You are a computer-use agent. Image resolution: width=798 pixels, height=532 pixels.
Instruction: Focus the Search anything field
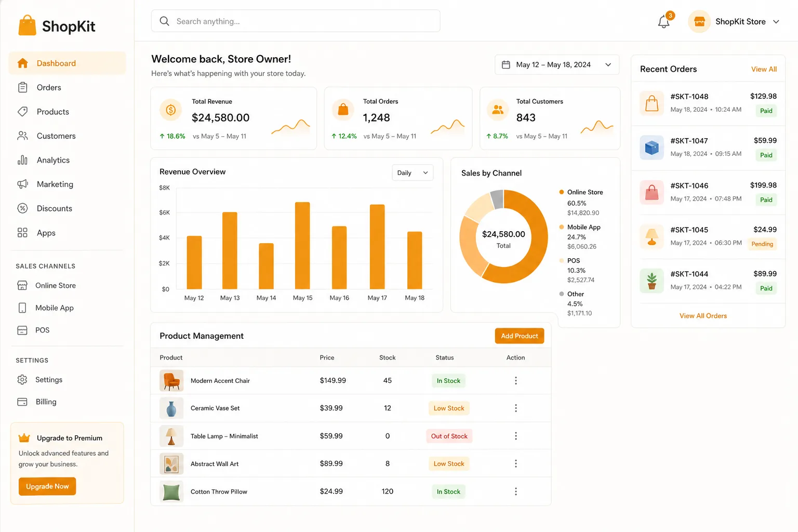coord(296,21)
